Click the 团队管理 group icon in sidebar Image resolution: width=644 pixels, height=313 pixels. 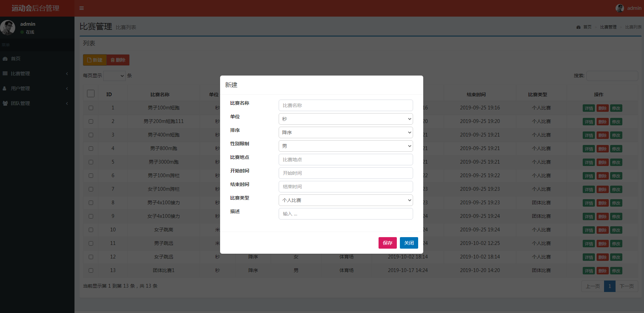(5, 103)
